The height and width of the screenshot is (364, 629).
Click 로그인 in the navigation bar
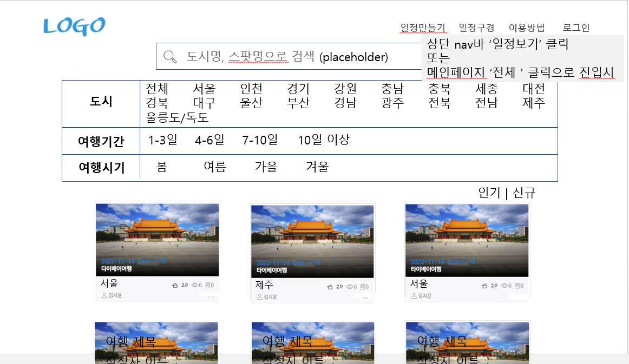(576, 28)
